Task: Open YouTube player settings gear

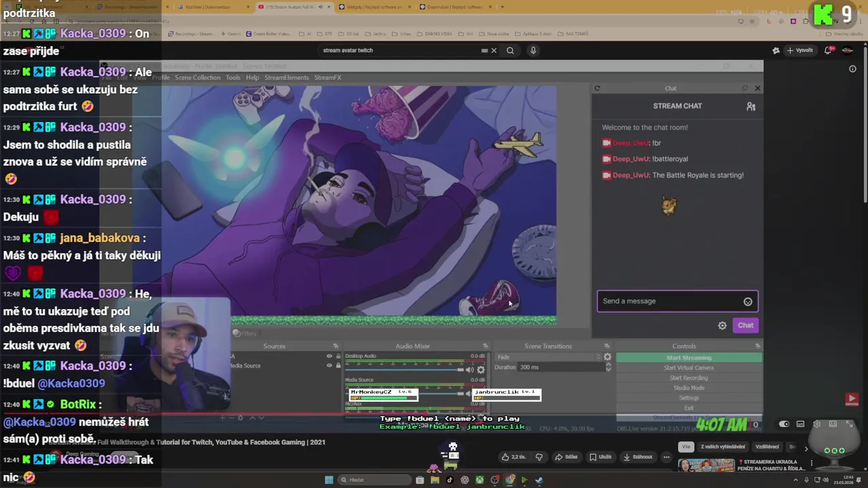Action: pos(816,424)
